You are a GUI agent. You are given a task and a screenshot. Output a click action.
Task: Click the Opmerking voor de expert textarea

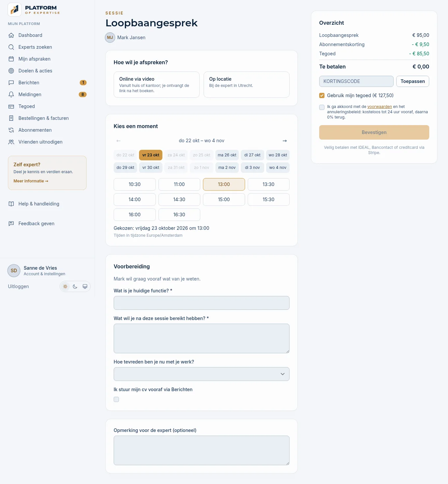point(202,450)
